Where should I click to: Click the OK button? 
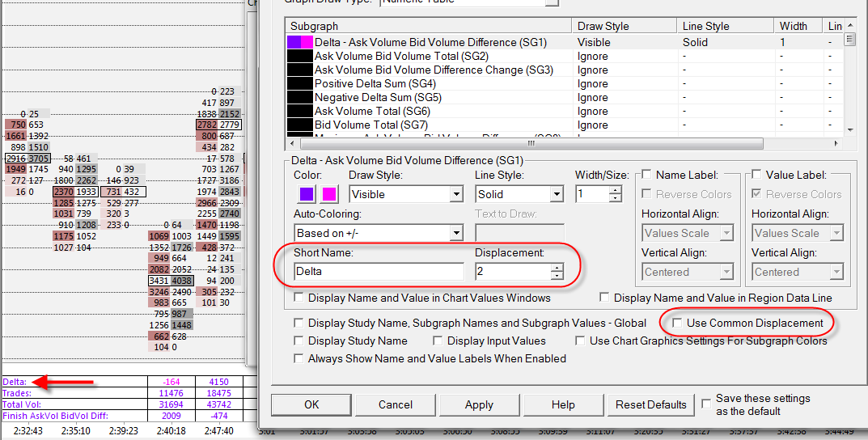[311, 404]
